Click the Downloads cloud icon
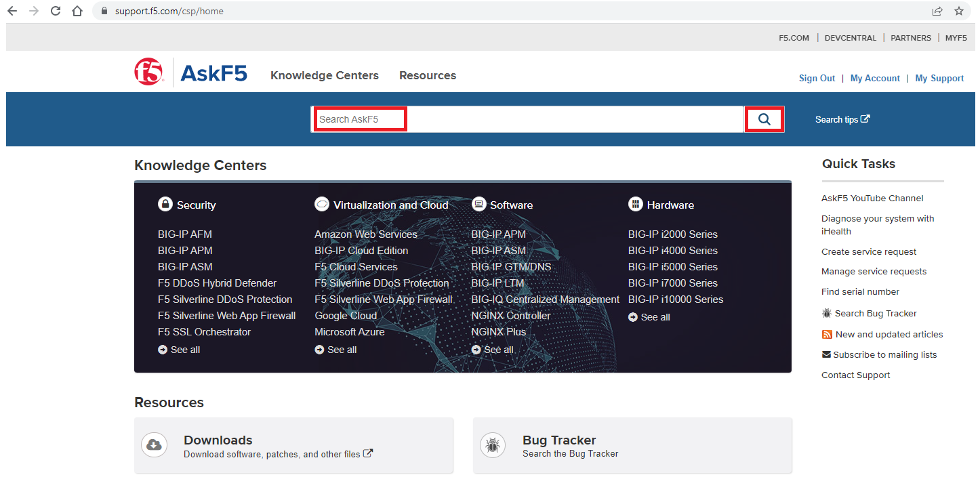 154,444
